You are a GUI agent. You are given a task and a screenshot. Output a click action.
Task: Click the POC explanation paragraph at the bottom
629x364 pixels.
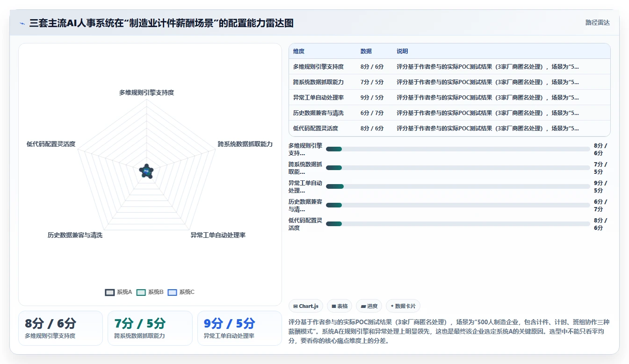pos(449,331)
